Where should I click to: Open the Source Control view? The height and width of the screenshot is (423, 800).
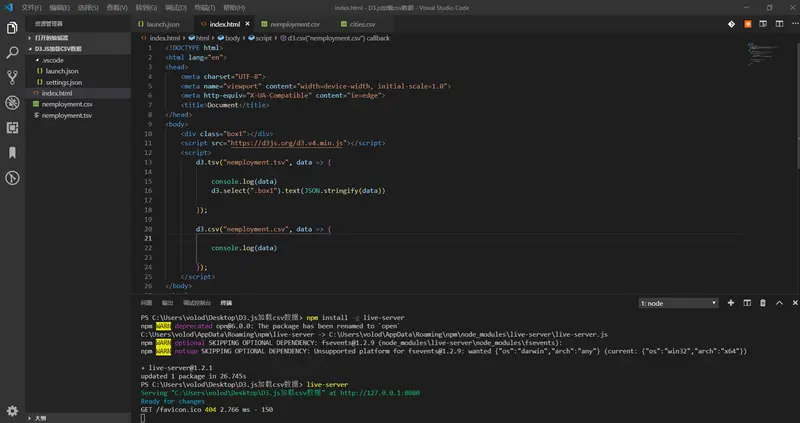pyautogui.click(x=12, y=78)
